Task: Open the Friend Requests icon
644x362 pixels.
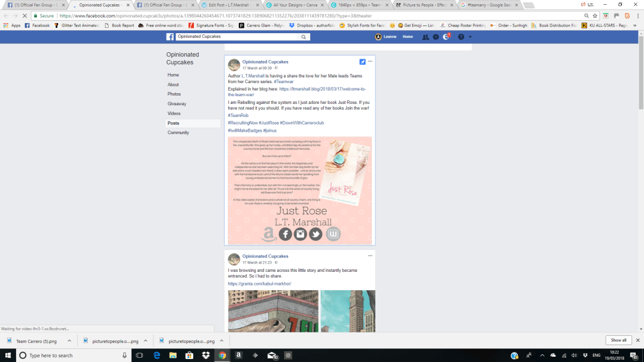Action: pos(425,37)
